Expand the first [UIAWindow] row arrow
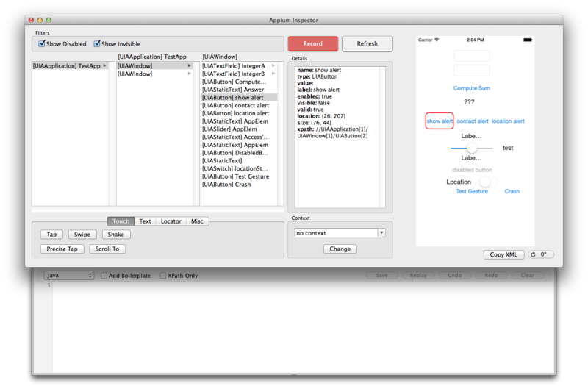The width and height of the screenshot is (588, 386). click(190, 65)
